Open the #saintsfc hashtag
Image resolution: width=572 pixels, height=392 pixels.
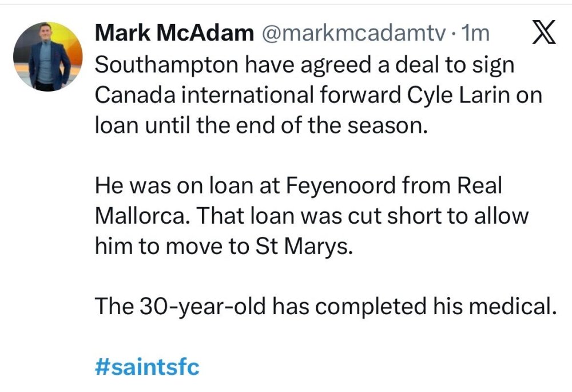tap(146, 366)
